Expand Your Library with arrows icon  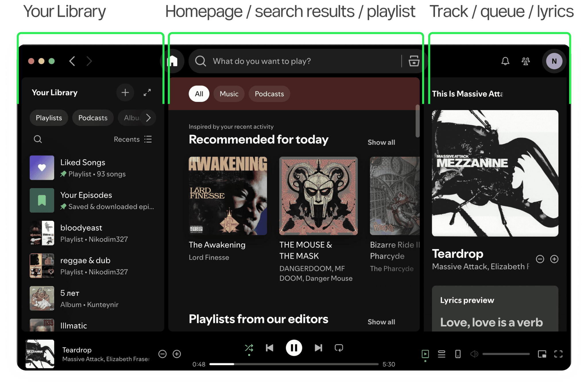(147, 93)
